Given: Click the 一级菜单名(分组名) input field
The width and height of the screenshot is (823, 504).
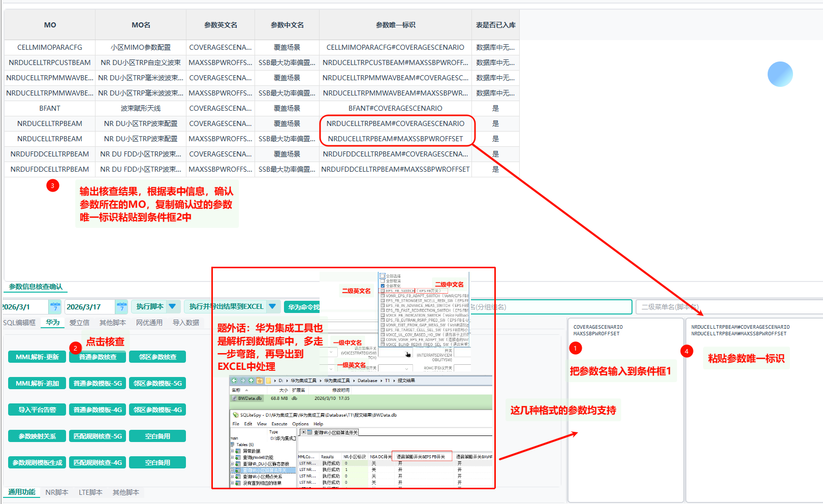Looking at the screenshot, I should [x=551, y=307].
